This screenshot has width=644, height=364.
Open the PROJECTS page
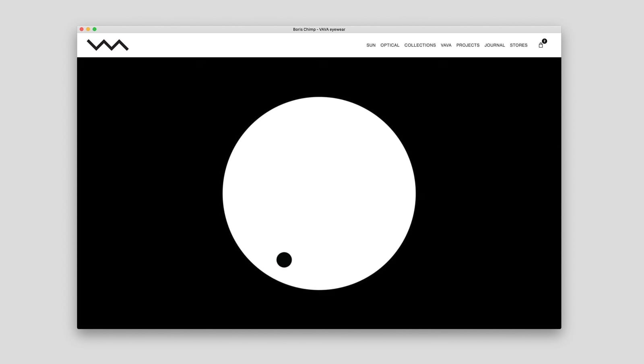click(468, 45)
